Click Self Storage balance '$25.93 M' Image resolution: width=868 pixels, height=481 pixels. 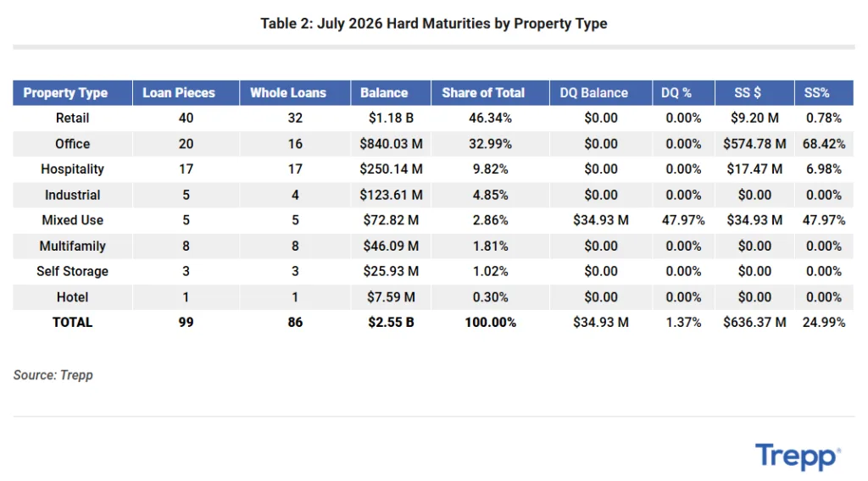pos(391,272)
